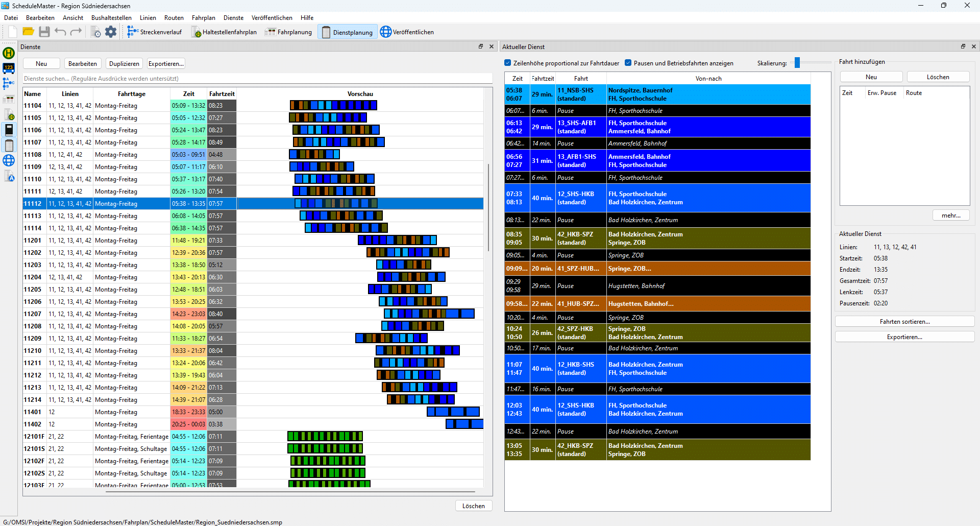Open settings via the gear icon
Screen dimensions: 980x526
coord(111,32)
